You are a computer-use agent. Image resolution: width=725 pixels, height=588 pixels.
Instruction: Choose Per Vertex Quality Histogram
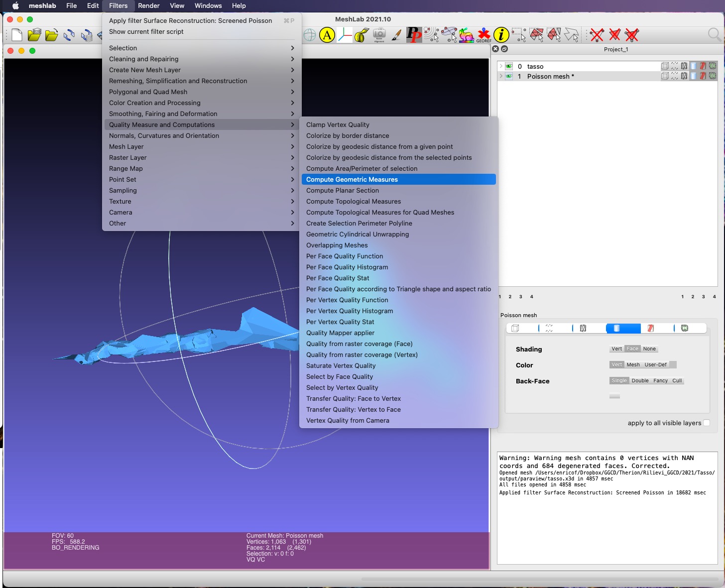tap(399, 311)
